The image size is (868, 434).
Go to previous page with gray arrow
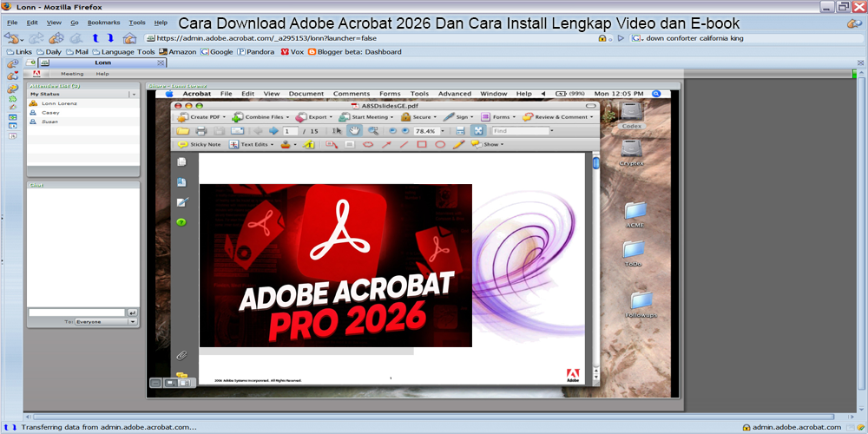click(258, 131)
